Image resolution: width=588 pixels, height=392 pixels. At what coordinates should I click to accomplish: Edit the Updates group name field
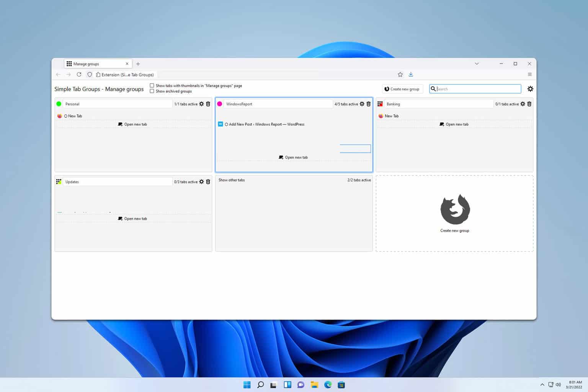118,181
